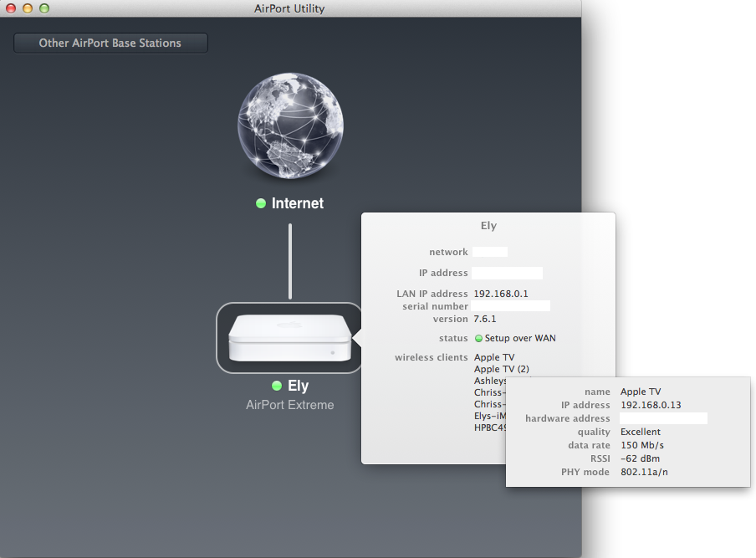Click the Other AirPort Base Stations button
756x558 pixels.
tap(110, 43)
